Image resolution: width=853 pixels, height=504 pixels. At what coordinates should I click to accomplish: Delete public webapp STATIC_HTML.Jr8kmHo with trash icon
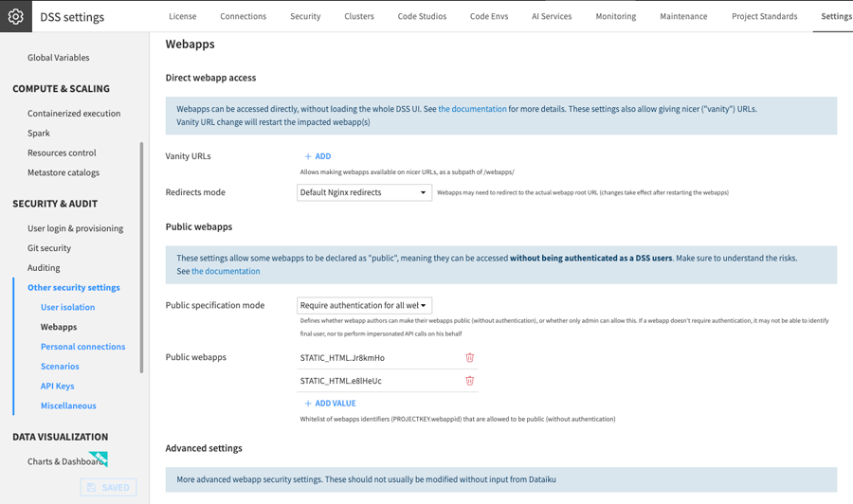click(469, 358)
